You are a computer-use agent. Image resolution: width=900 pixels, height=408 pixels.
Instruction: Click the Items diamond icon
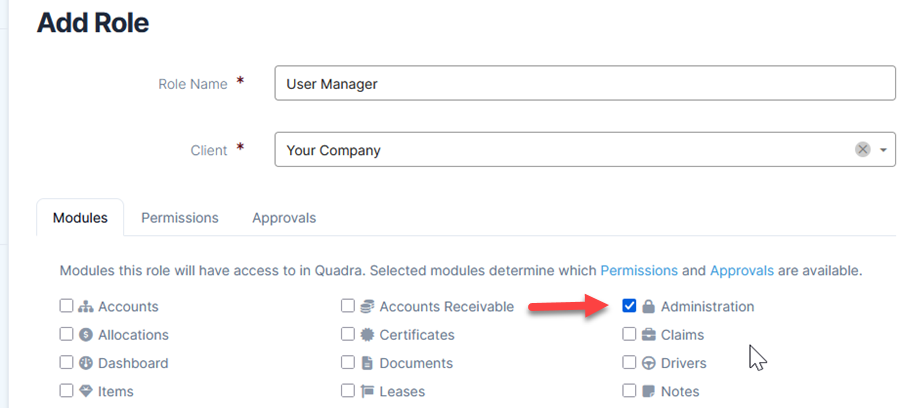click(x=86, y=391)
